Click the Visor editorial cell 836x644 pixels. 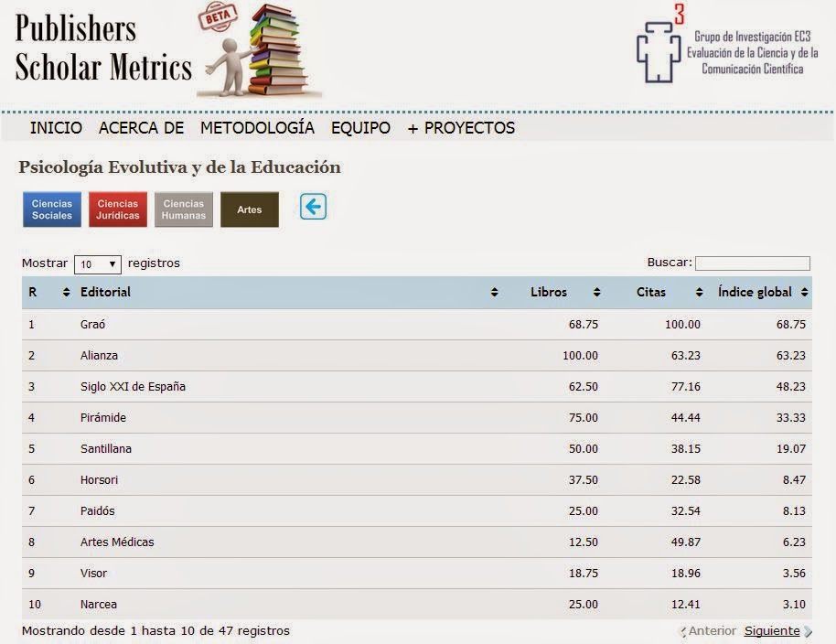(x=94, y=573)
